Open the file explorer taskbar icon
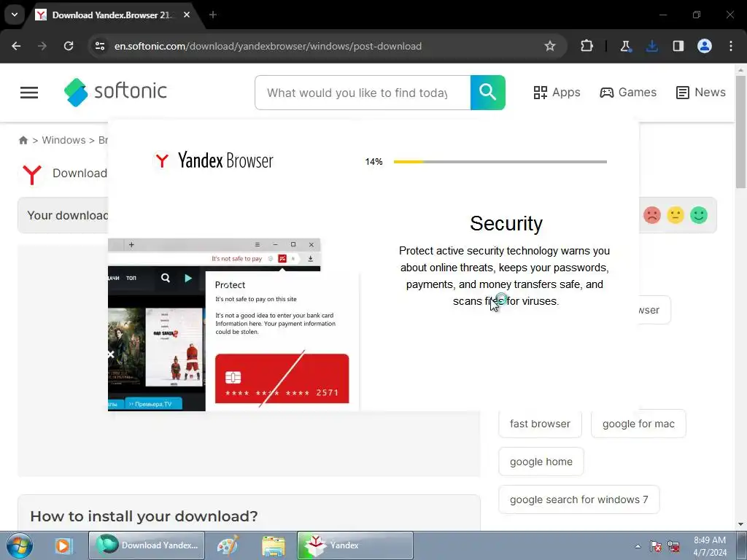Viewport: 747px width, 560px height. 274,545
